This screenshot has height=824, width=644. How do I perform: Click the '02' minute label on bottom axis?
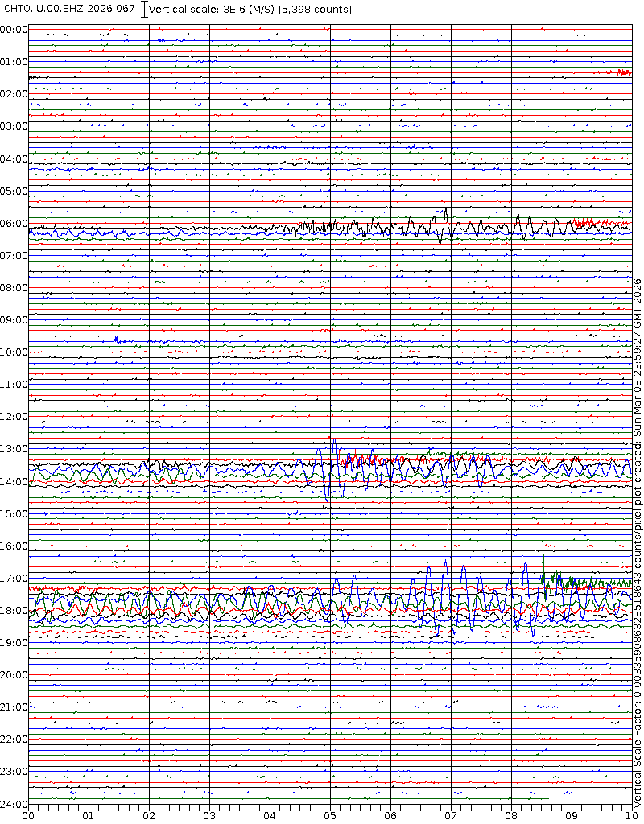pyautogui.click(x=149, y=815)
